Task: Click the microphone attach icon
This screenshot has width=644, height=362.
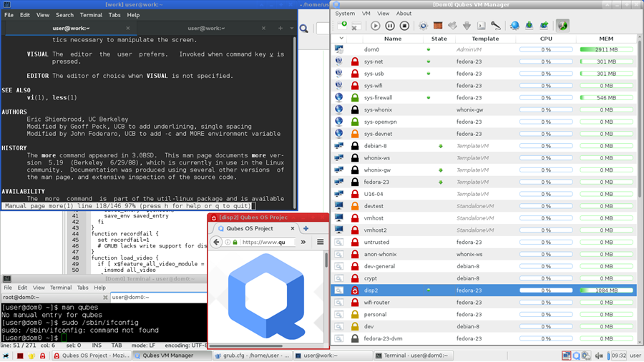Action: point(496,26)
